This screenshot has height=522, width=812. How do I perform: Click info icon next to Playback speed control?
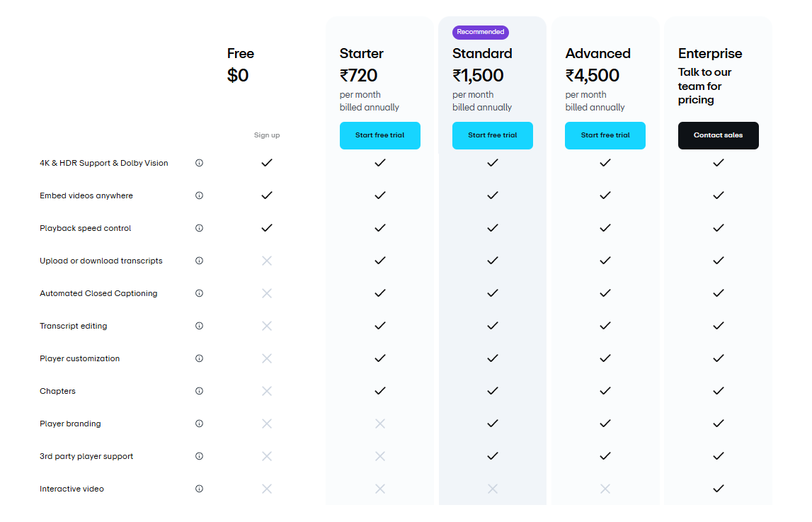199,228
